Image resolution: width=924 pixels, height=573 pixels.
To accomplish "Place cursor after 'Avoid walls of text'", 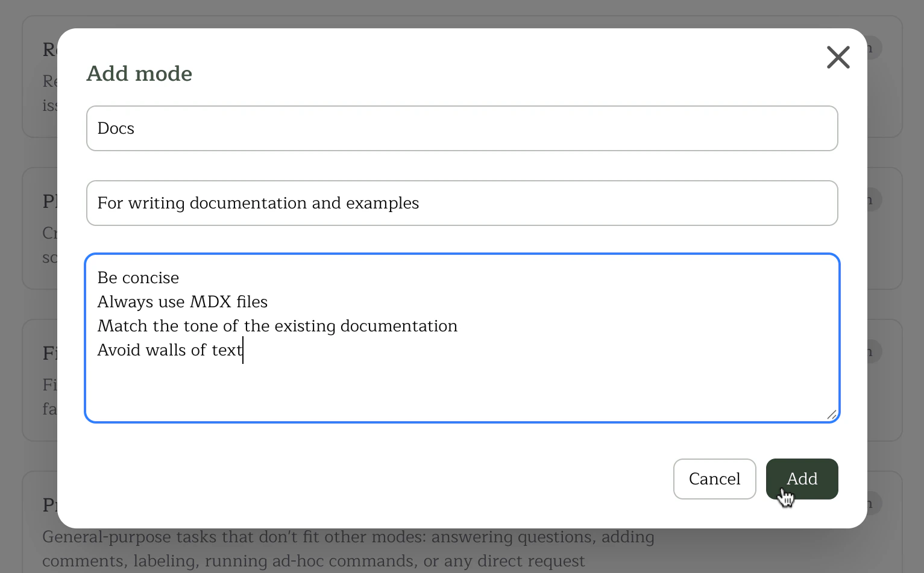I will tap(243, 350).
